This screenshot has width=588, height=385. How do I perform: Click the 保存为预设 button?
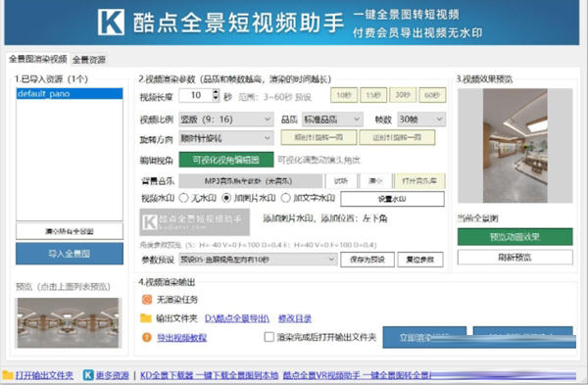click(x=367, y=260)
